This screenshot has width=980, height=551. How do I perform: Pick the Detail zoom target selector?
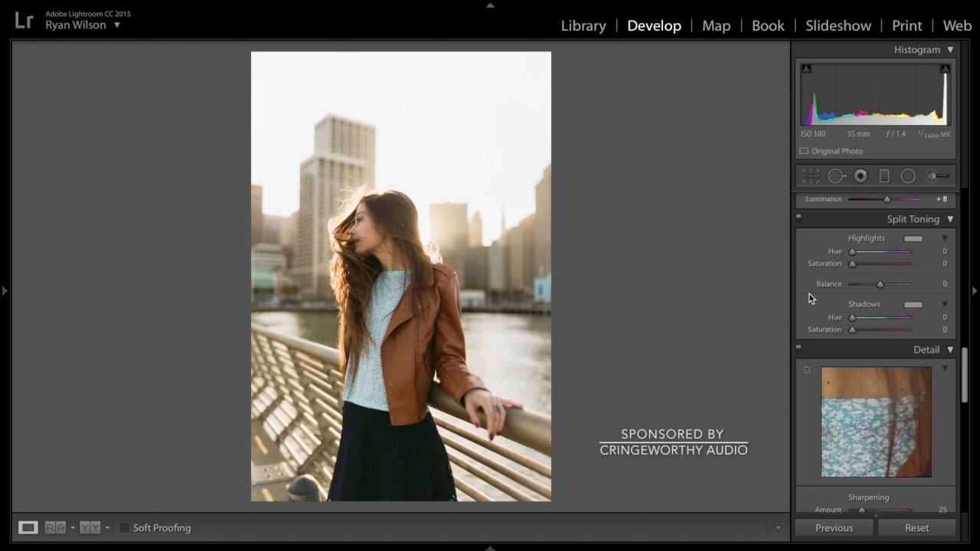click(807, 370)
